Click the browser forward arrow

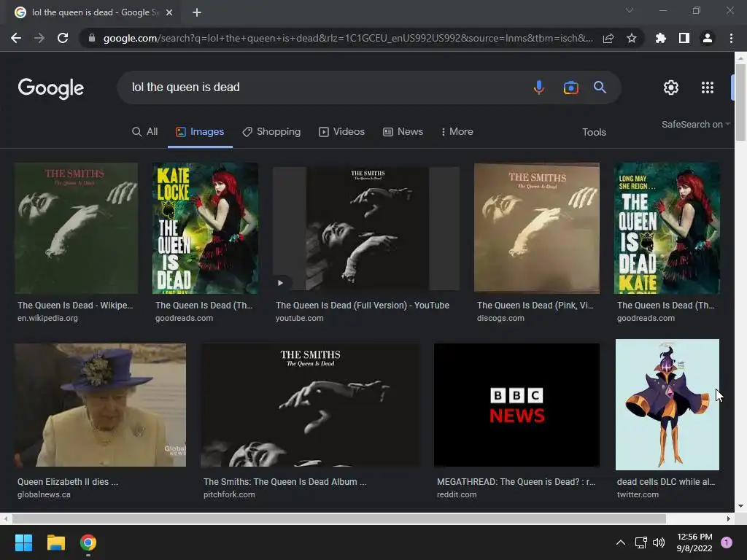[x=39, y=38]
